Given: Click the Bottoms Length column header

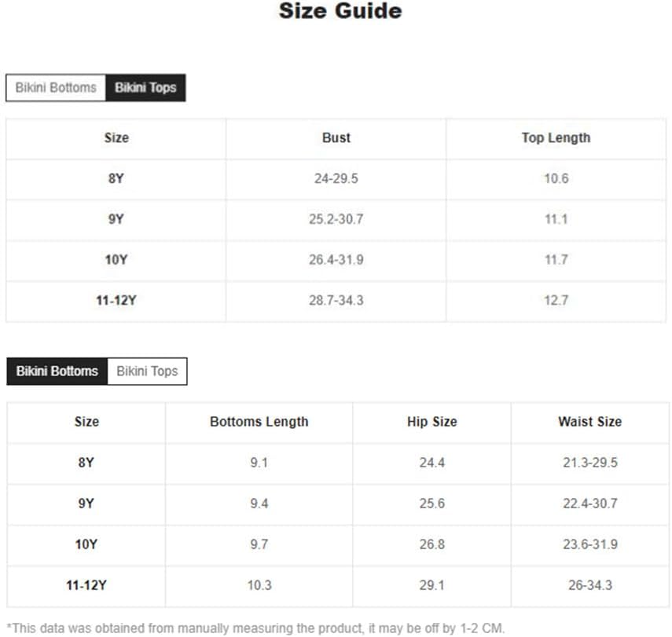Looking at the screenshot, I should (x=259, y=422).
